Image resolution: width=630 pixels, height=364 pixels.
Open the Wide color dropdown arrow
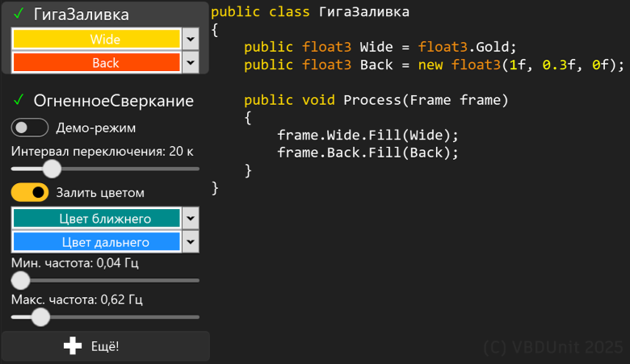(191, 39)
